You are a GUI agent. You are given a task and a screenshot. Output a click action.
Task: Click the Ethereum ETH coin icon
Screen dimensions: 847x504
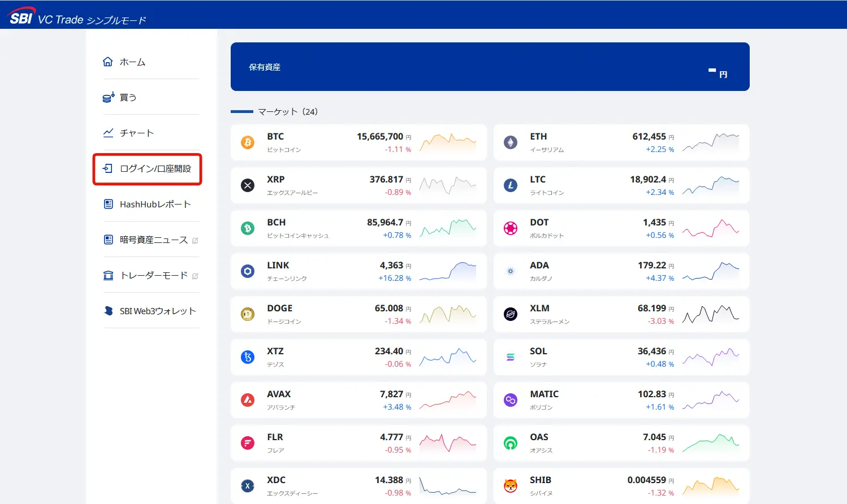click(x=511, y=142)
